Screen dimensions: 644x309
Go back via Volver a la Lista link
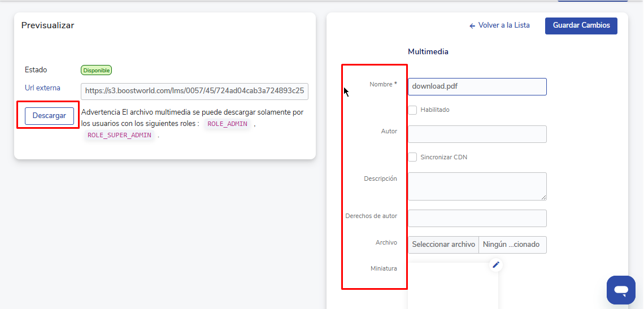pos(503,25)
